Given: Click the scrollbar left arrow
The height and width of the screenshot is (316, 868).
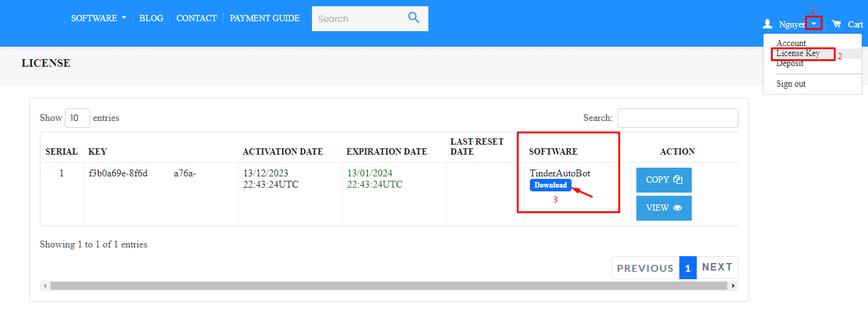Looking at the screenshot, I should [44, 285].
